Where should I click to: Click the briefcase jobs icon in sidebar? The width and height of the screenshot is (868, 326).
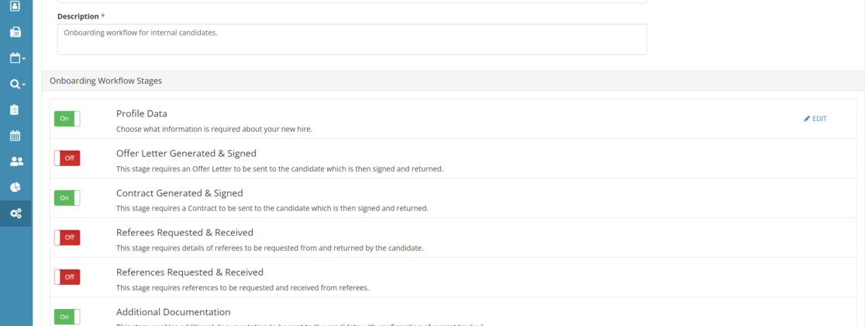(15, 33)
